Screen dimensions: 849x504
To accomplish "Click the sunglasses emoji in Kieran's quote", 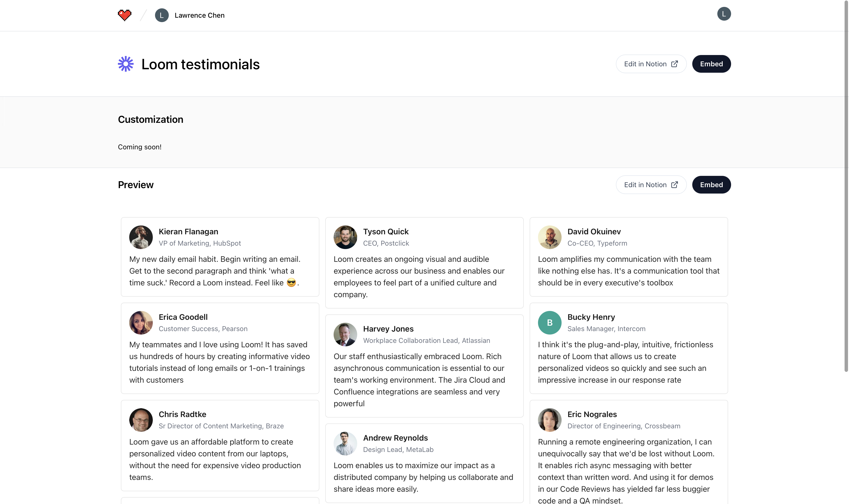I will click(x=291, y=283).
